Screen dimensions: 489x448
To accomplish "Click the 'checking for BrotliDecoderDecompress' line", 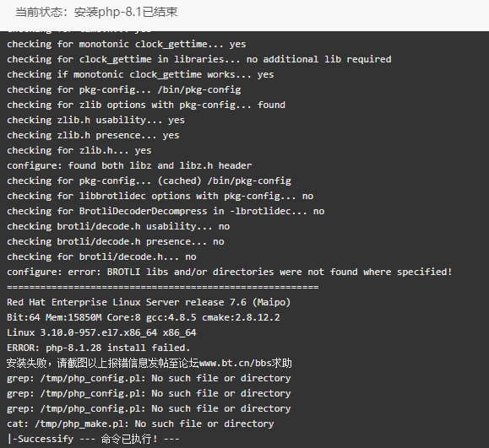I will 166,211.
